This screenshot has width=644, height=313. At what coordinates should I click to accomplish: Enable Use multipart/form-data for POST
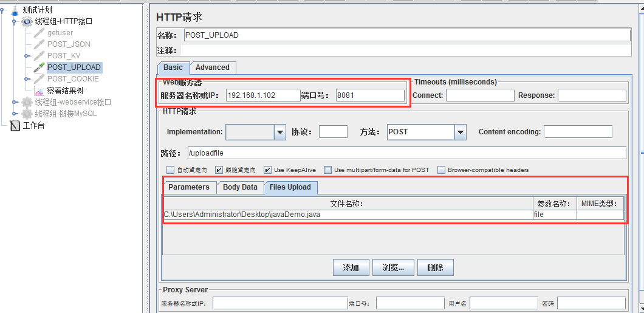coord(327,170)
